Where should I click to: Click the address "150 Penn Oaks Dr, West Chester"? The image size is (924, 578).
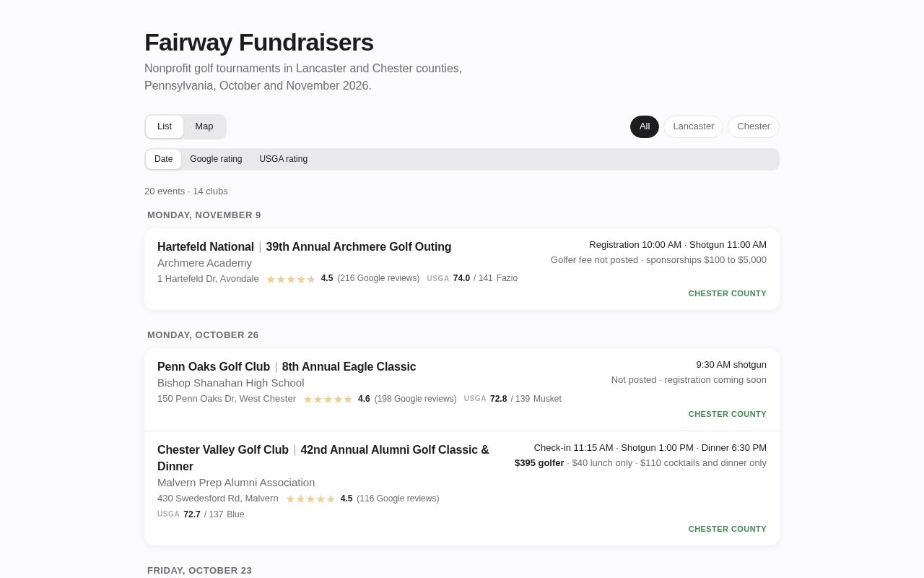pos(227,399)
